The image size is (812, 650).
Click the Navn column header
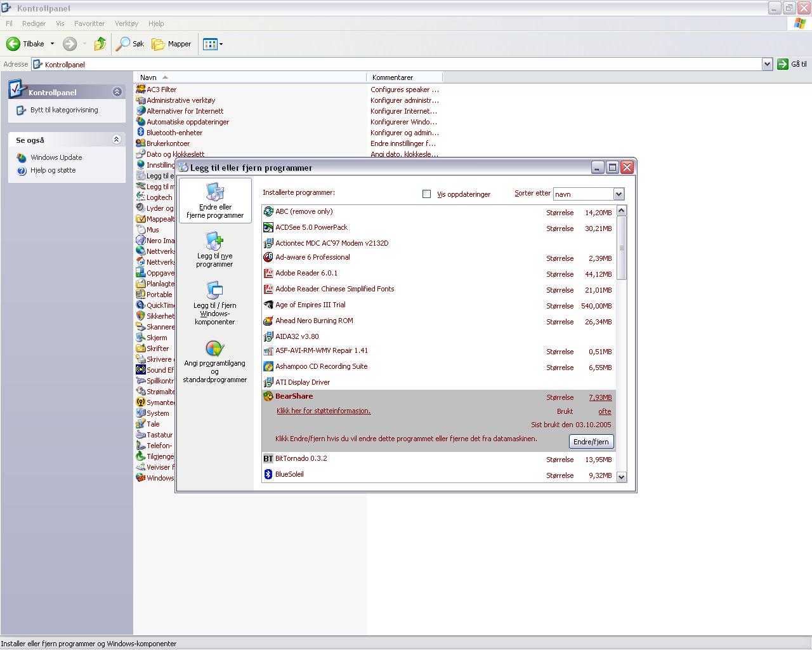coord(250,77)
